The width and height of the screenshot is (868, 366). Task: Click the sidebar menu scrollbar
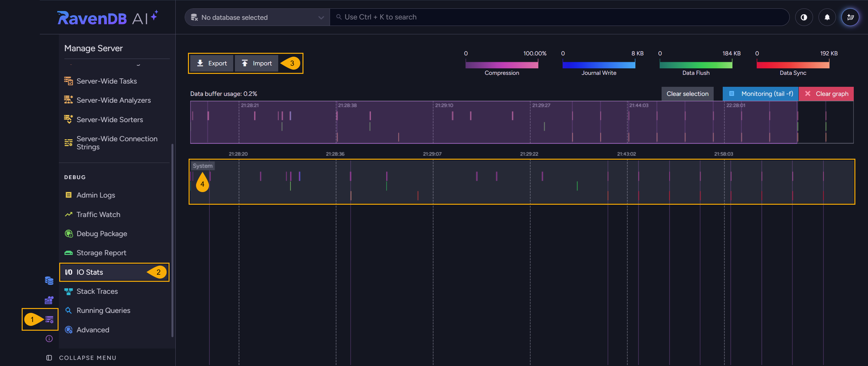172,240
